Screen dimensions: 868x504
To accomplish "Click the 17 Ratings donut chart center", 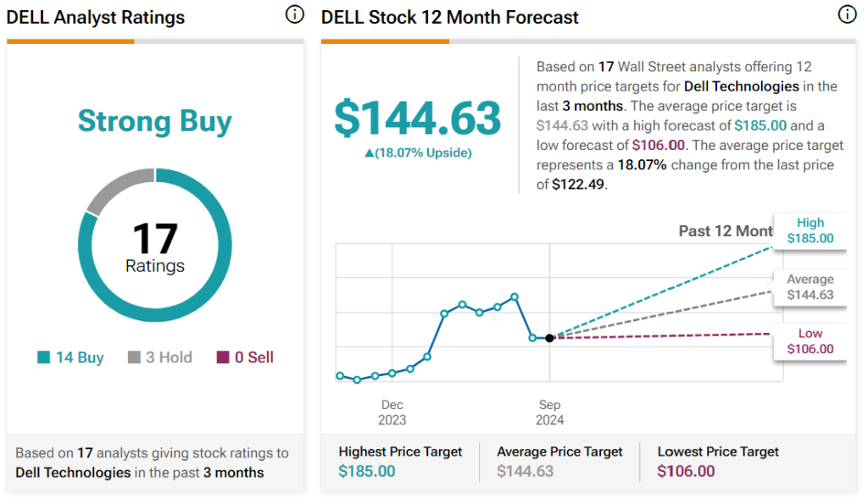I will pyautogui.click(x=155, y=246).
